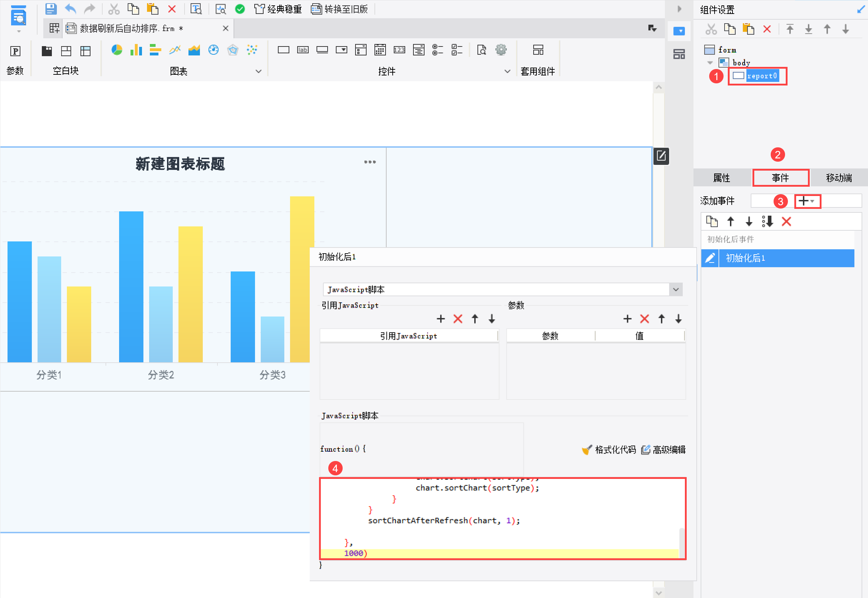
Task: Click the 套用组件 template icon
Action: point(538,50)
